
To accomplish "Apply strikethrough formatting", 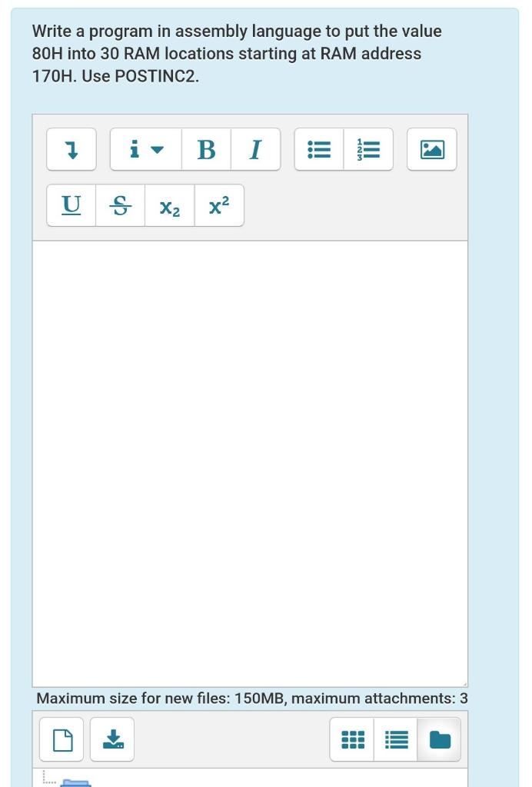I will (121, 205).
